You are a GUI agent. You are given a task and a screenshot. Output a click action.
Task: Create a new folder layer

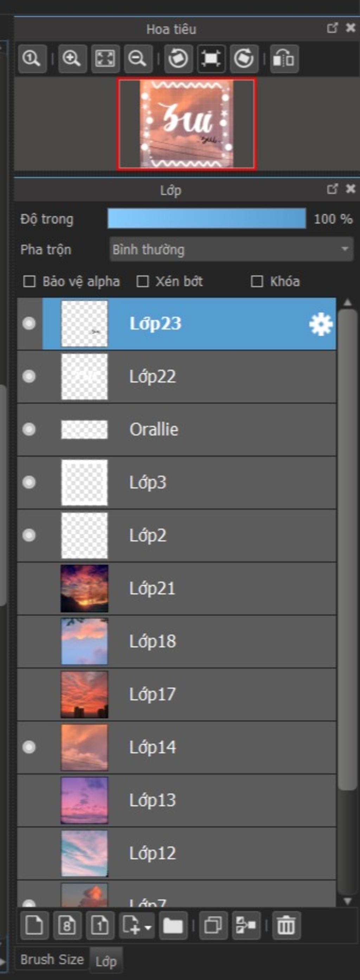tap(173, 925)
